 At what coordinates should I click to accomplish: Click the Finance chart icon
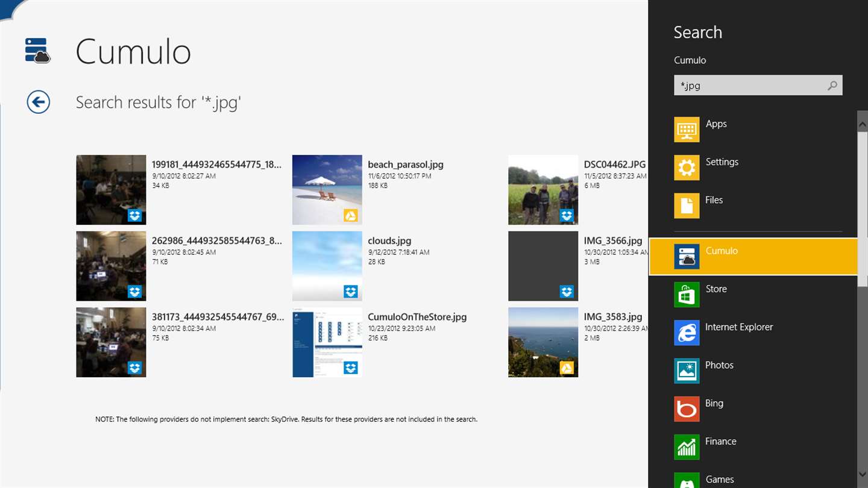point(687,447)
